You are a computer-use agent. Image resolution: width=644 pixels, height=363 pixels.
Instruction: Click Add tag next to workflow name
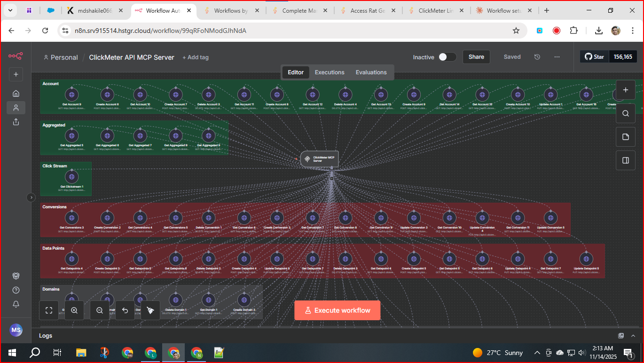pos(196,57)
